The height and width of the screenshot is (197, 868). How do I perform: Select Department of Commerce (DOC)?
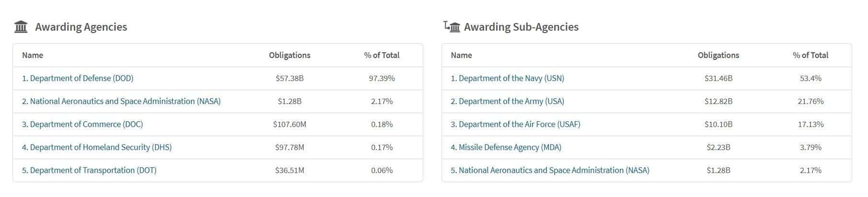83,124
